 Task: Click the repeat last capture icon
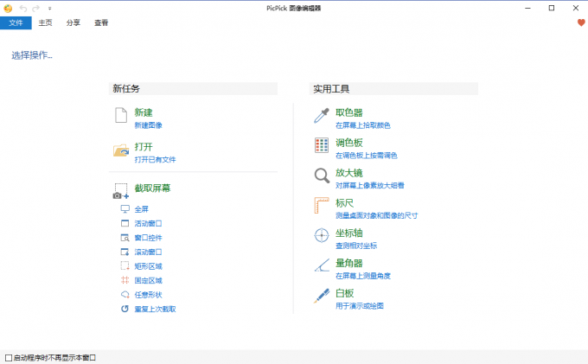(x=125, y=309)
